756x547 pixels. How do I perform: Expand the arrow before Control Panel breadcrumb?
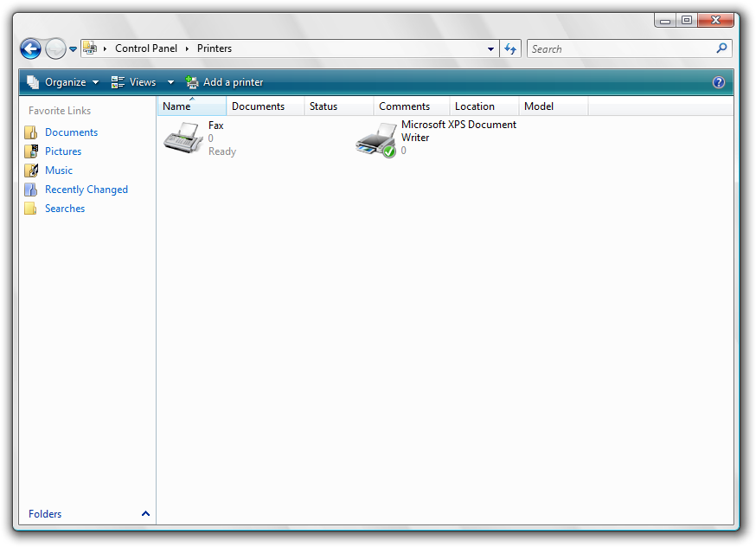(105, 48)
